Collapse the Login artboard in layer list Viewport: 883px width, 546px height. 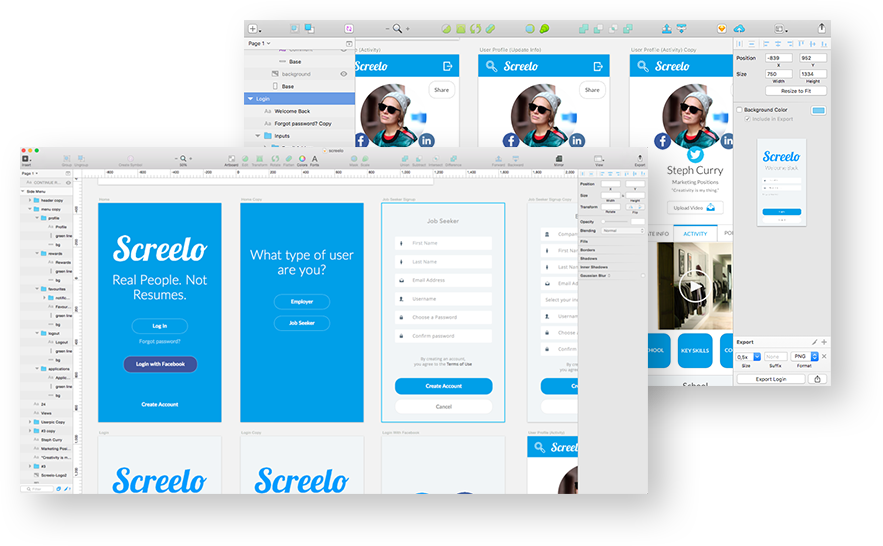251,99
